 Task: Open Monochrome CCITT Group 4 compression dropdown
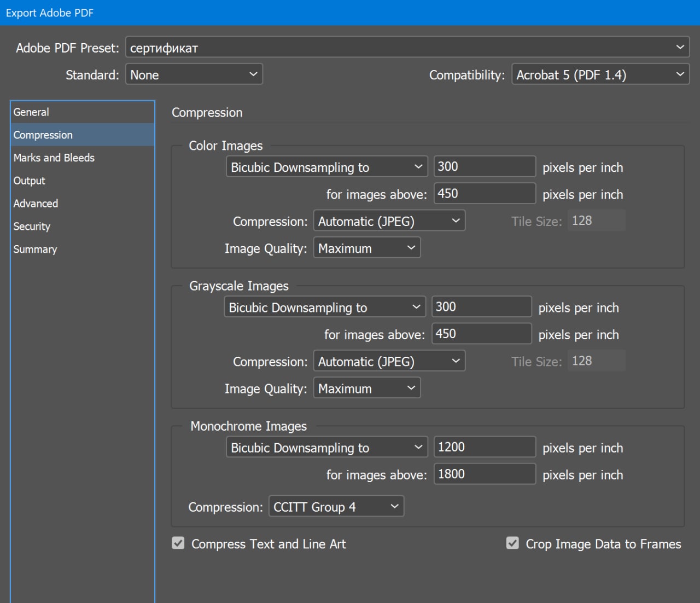click(x=336, y=507)
